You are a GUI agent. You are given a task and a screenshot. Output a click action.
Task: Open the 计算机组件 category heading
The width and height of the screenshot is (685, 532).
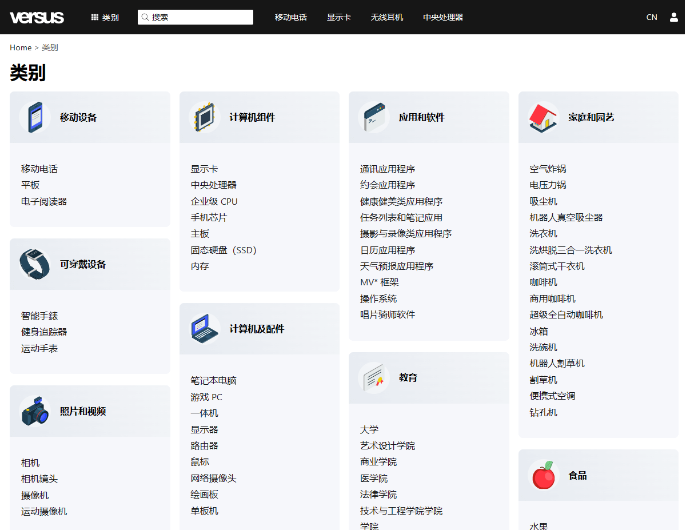pyautogui.click(x=252, y=117)
